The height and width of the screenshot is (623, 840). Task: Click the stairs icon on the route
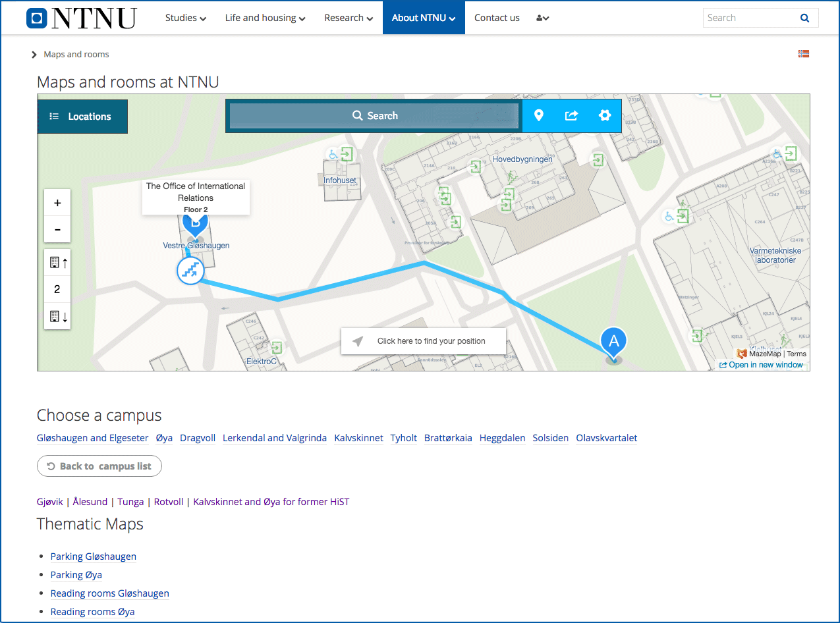[190, 271]
